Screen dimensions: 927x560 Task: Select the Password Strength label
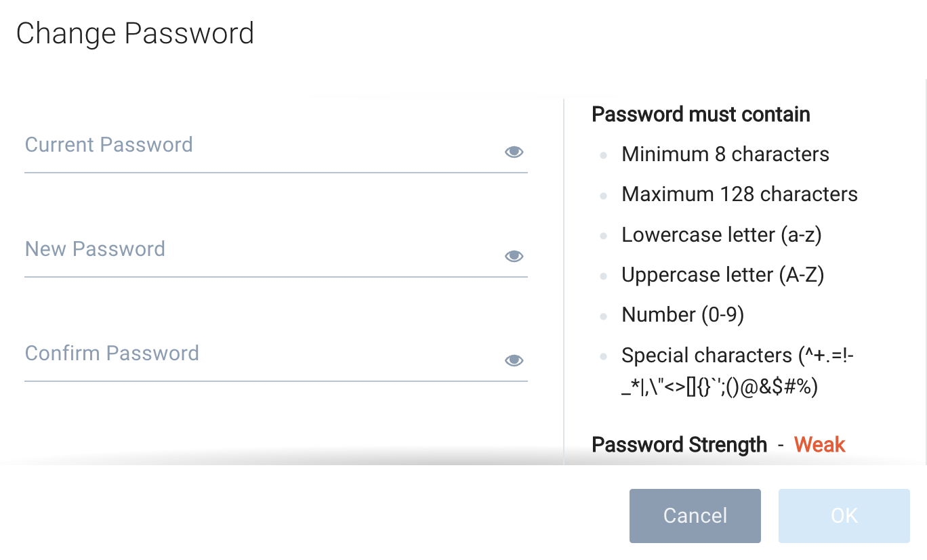click(x=679, y=445)
